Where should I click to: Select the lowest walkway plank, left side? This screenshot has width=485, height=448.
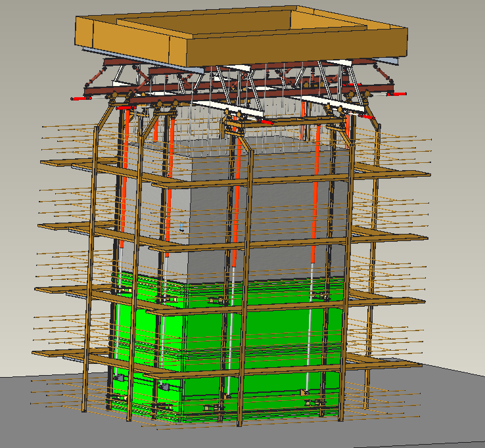(59, 355)
